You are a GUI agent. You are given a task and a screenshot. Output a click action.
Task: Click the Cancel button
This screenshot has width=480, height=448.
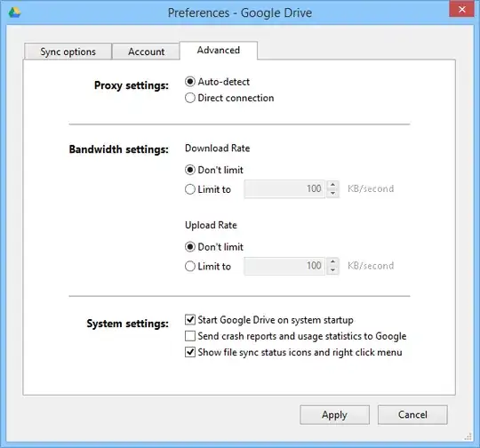(x=412, y=414)
